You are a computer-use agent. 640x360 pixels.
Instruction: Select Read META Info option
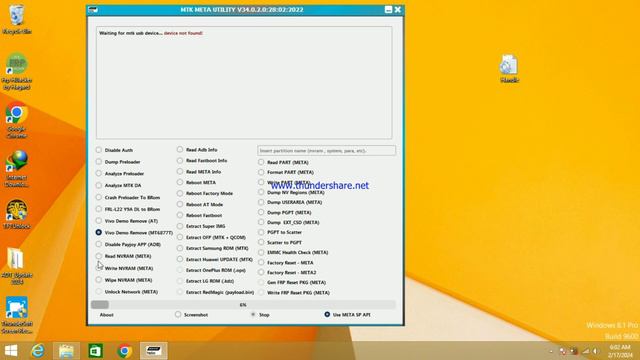pos(199,172)
